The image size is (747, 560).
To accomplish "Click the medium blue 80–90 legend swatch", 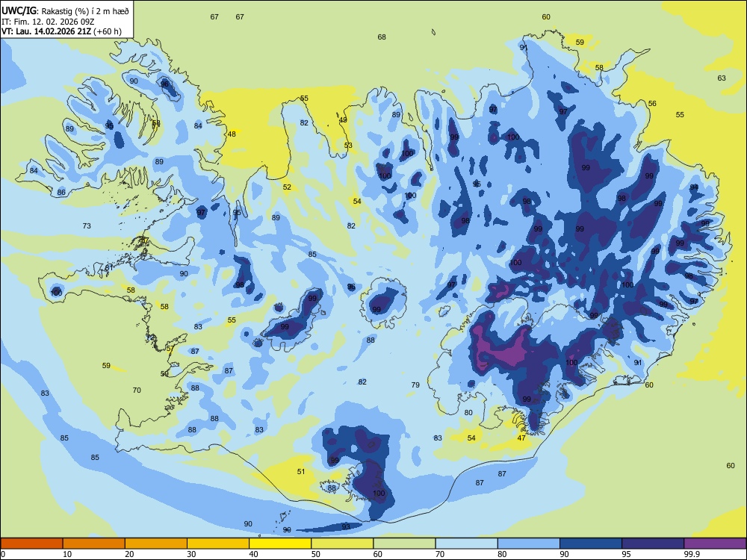I will [x=529, y=544].
